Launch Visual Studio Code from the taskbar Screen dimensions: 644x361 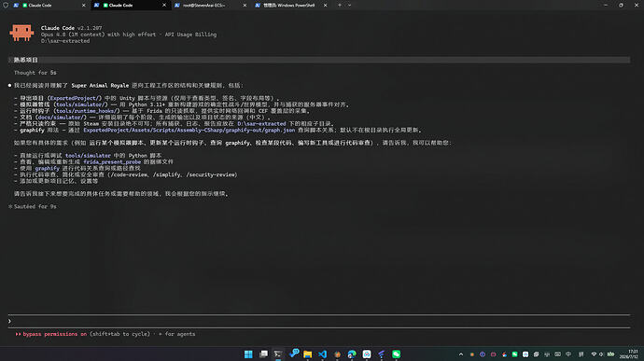(322, 354)
